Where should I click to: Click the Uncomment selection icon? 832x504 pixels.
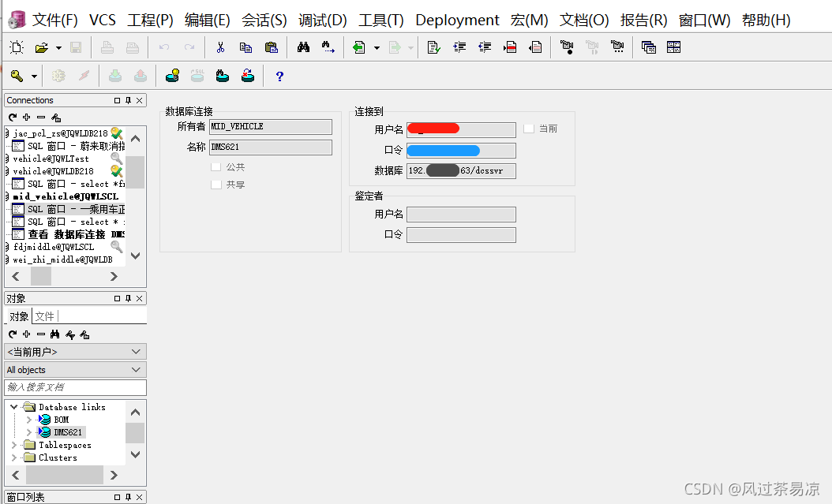[535, 47]
